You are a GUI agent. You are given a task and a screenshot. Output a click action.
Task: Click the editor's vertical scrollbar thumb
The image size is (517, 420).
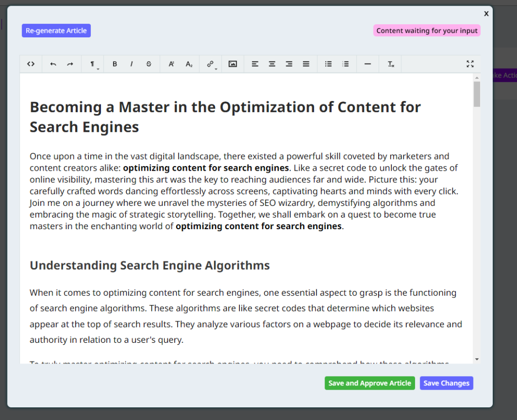477,94
